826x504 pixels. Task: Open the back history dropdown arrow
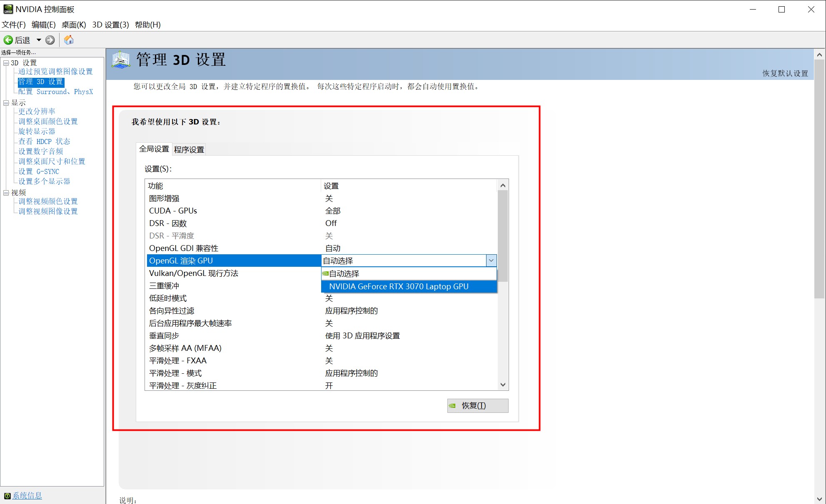(x=39, y=40)
